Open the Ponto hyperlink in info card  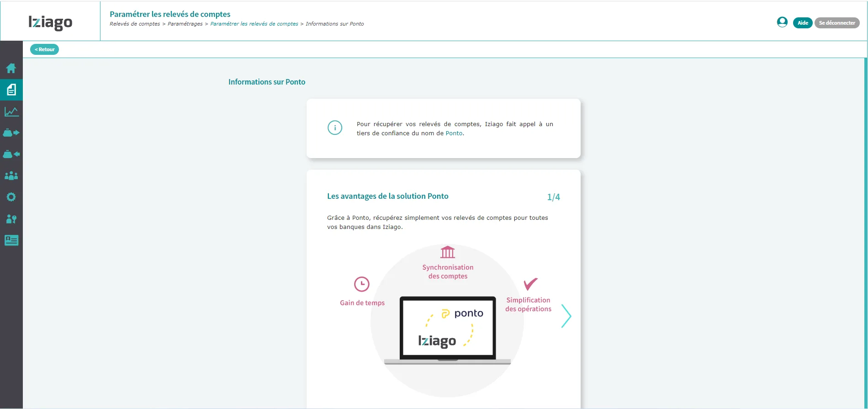coord(454,133)
